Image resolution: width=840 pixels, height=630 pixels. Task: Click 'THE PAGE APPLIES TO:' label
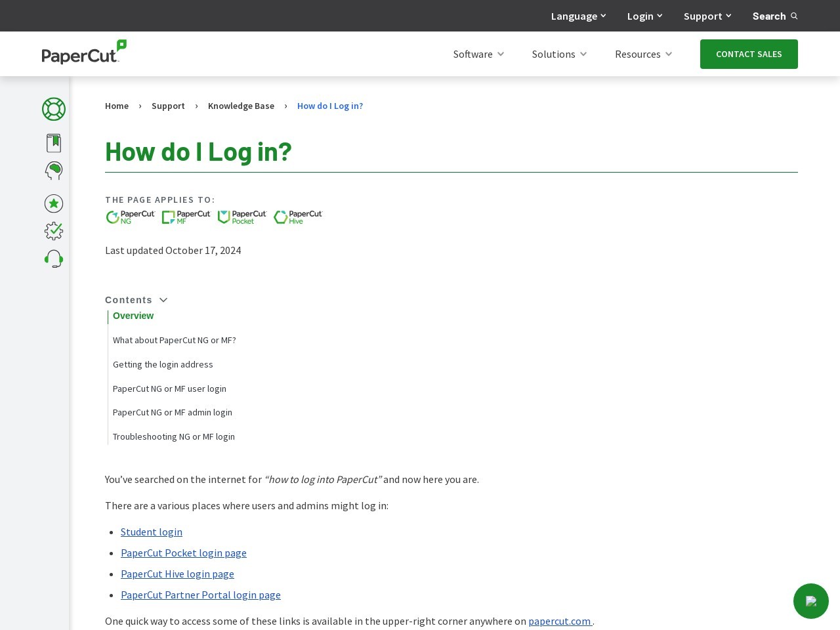click(159, 199)
